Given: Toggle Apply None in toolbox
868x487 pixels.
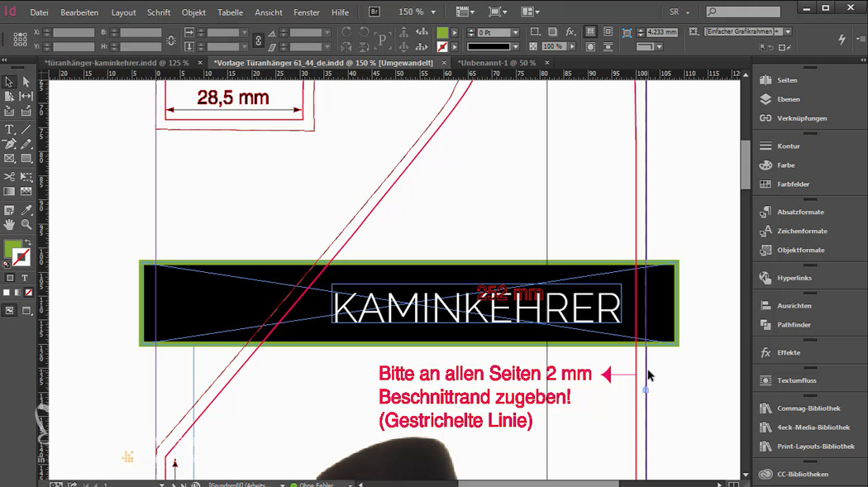Looking at the screenshot, I should 29,293.
